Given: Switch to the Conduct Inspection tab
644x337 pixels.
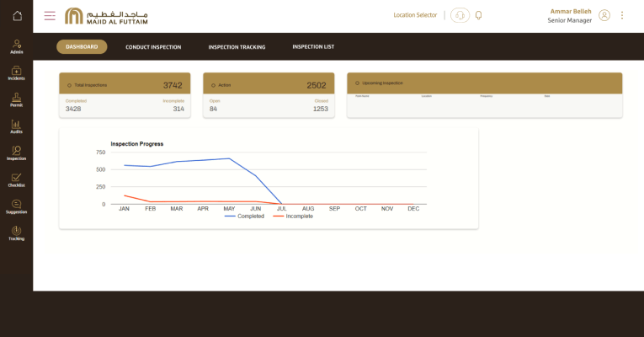Looking at the screenshot, I should [153, 47].
